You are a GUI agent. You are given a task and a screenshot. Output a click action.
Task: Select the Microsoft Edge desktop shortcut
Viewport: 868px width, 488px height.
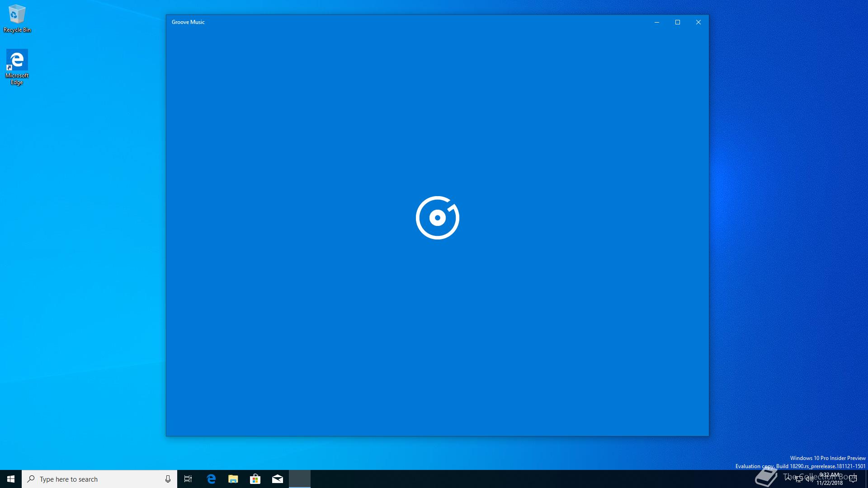(x=17, y=67)
